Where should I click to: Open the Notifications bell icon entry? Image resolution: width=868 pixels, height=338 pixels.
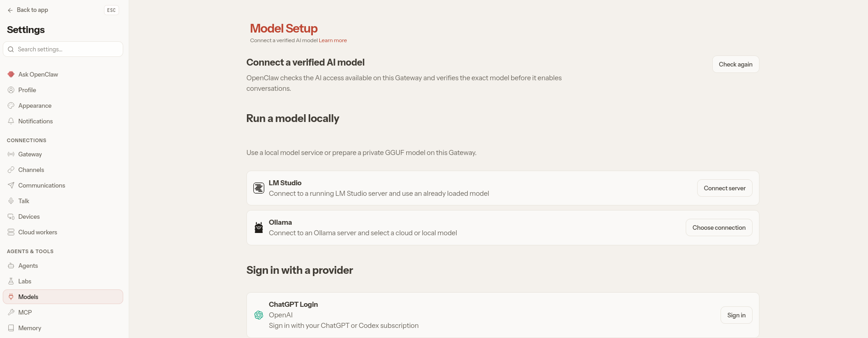pyautogui.click(x=11, y=121)
